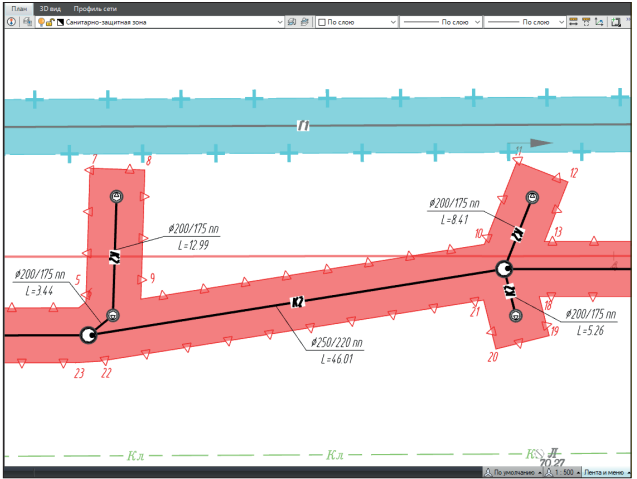Screen dimensions: 637x479
Task: Toggle the layer light bulb visibility icon
Action: 41,21
